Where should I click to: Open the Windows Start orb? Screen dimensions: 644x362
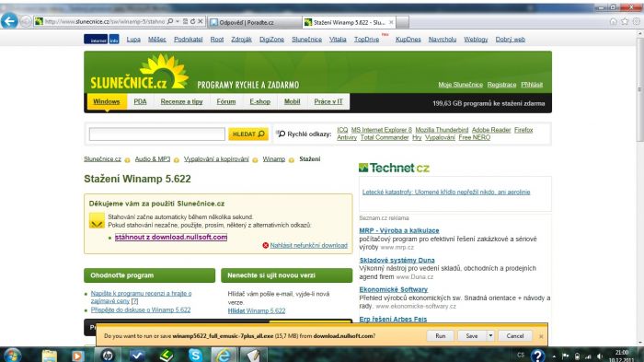tap(11, 355)
